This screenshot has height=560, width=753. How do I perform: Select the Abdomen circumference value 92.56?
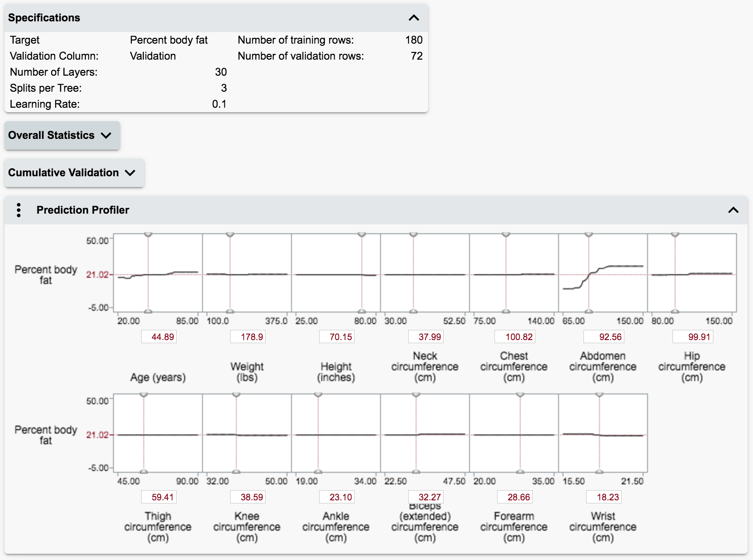[603, 337]
